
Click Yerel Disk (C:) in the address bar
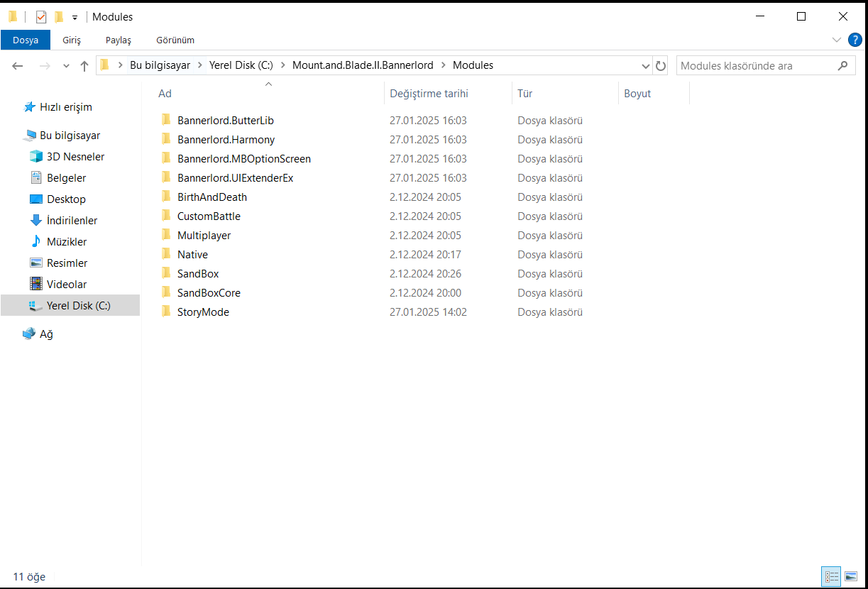241,65
